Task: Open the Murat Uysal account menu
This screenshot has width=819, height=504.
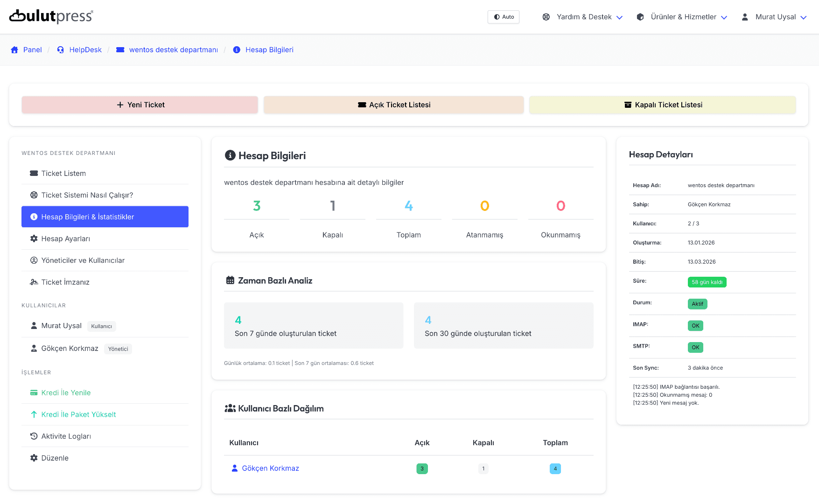Action: (x=775, y=17)
